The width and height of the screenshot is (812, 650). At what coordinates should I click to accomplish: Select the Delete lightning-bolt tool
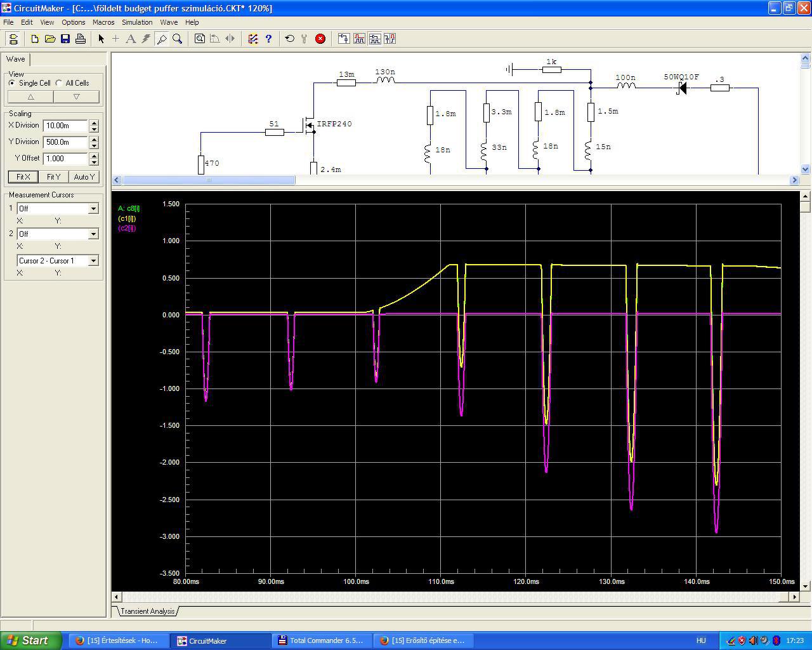tap(146, 39)
